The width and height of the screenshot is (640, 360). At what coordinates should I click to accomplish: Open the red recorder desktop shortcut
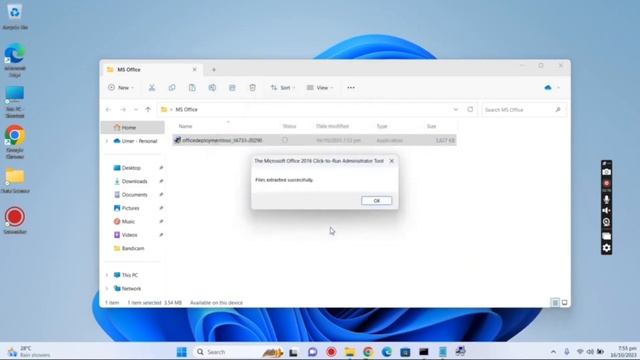click(15, 220)
